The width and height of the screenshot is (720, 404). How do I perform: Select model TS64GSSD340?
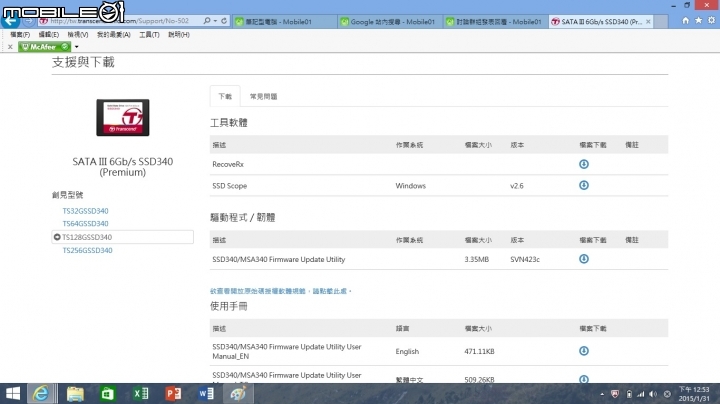85,224
